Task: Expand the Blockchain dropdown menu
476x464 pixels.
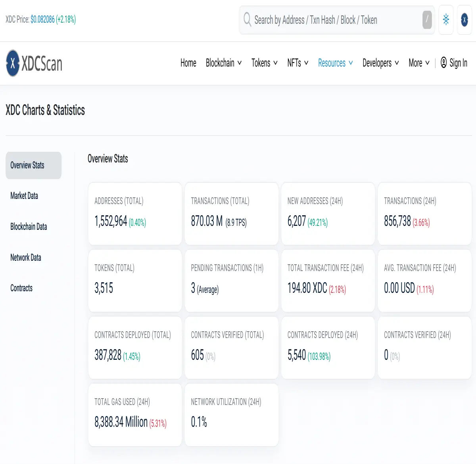Action: click(x=224, y=63)
